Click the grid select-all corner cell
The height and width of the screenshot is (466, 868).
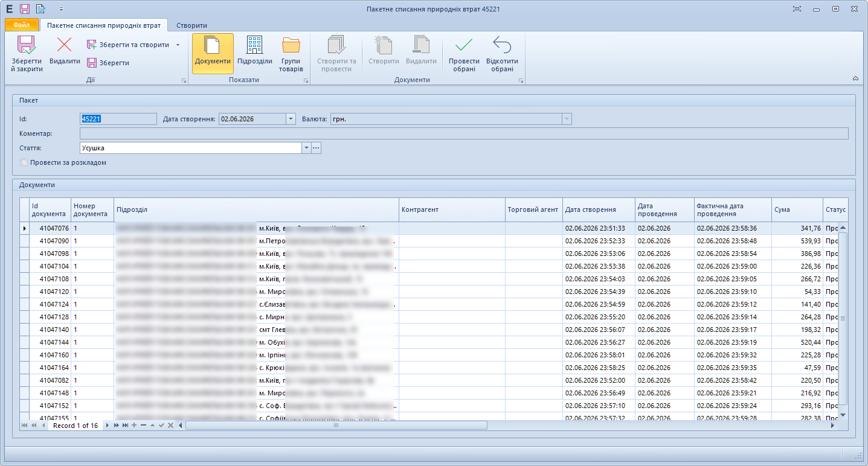pyautogui.click(x=25, y=209)
